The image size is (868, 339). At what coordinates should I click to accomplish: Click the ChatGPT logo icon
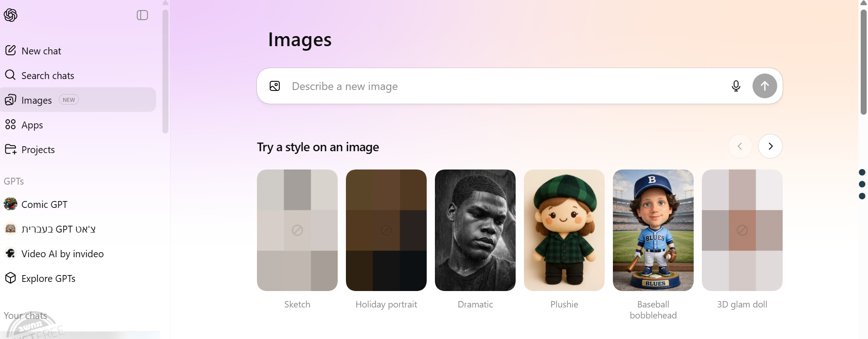(10, 15)
